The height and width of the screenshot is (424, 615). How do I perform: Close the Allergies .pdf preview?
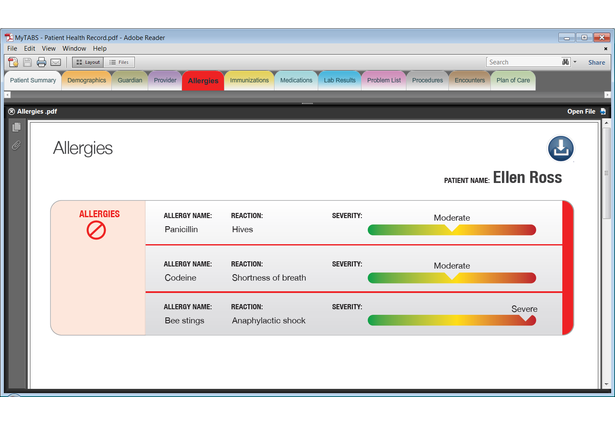(11, 111)
